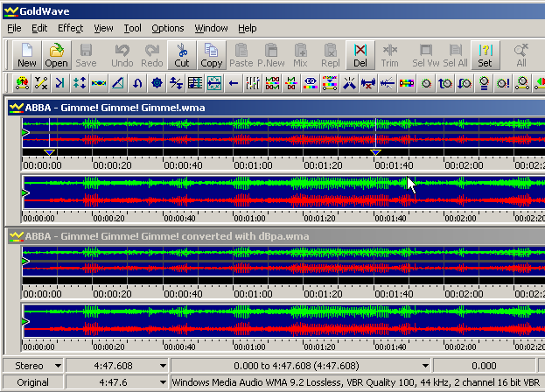Click the Copy toolbar icon

(x=211, y=55)
